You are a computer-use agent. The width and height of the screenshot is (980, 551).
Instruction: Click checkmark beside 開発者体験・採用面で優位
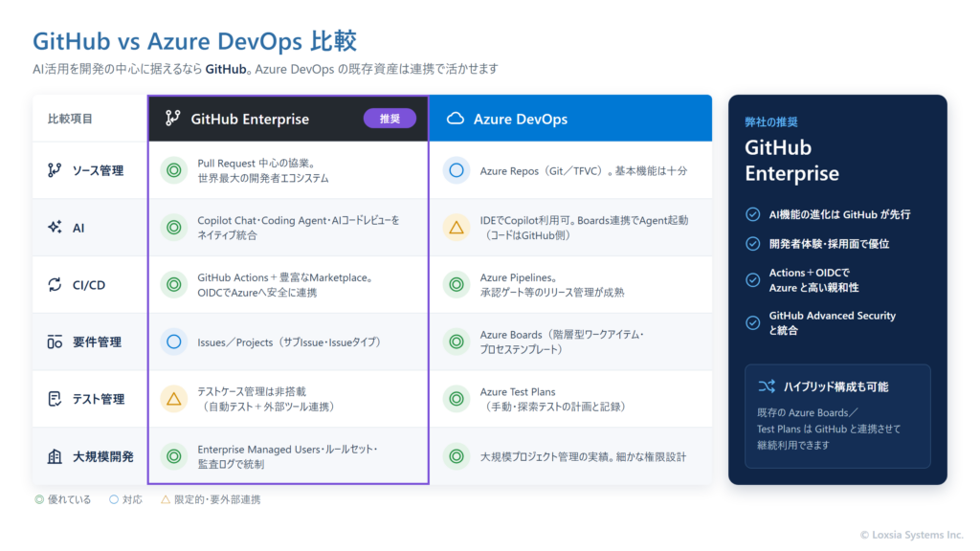coord(753,244)
